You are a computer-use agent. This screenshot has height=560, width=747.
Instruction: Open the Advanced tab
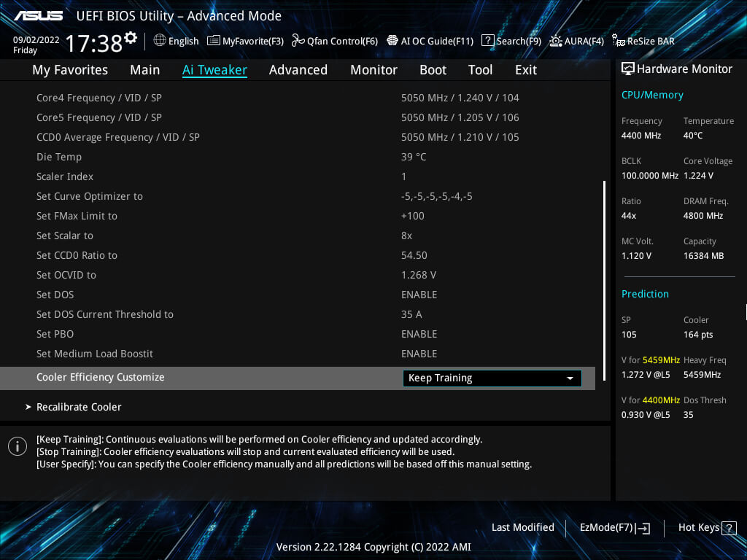[298, 70]
